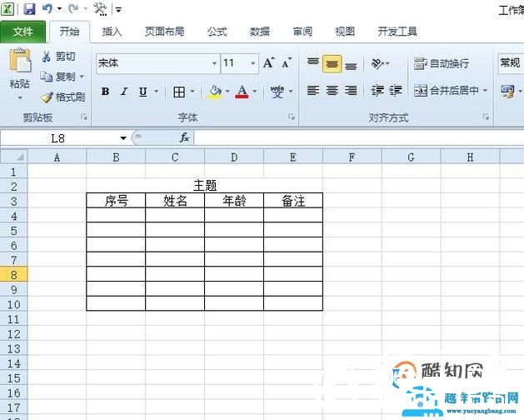524x420 pixels.
Task: Open fill color dropdown arrow
Action: coord(227,92)
